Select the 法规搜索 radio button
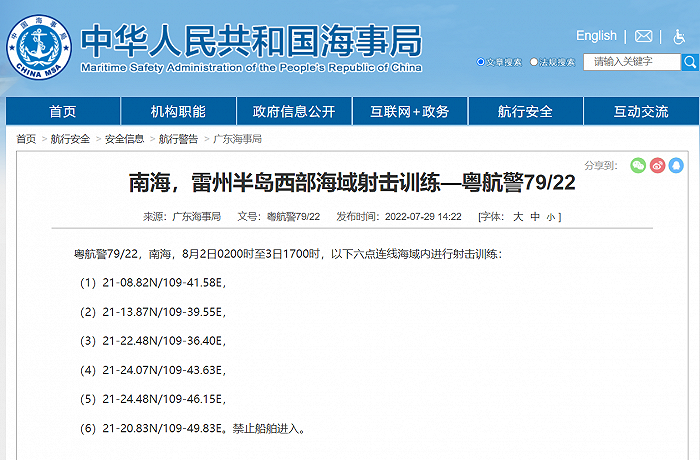Image resolution: width=700 pixels, height=460 pixels. (x=533, y=62)
